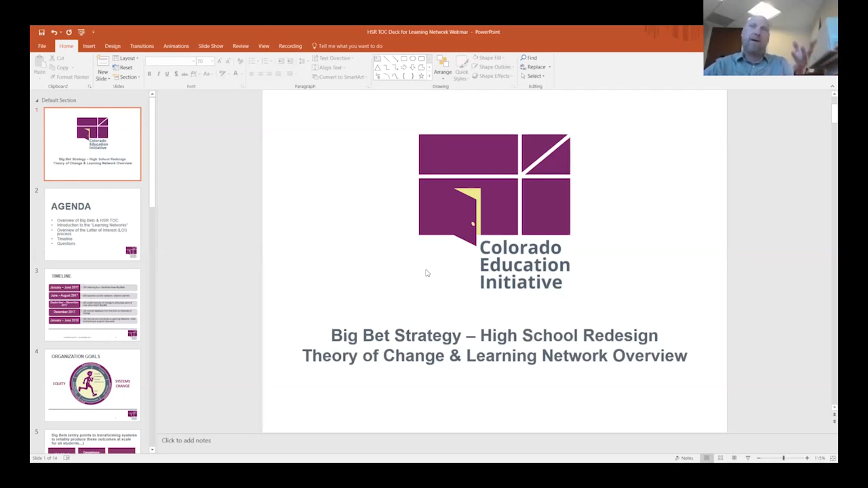
Task: Select the ORGANIZATION GOALS slide thumbnail
Action: pos(93,385)
